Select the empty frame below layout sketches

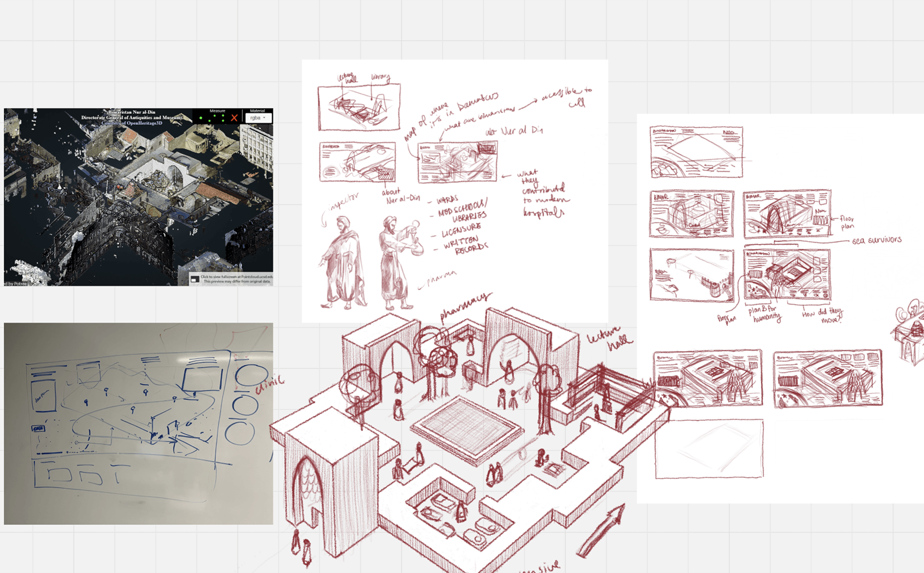709,448
